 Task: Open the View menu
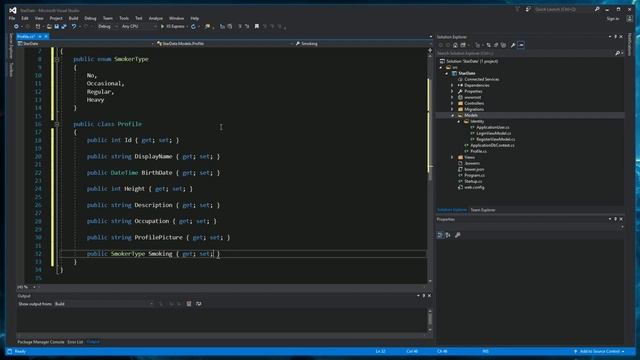pos(39,18)
